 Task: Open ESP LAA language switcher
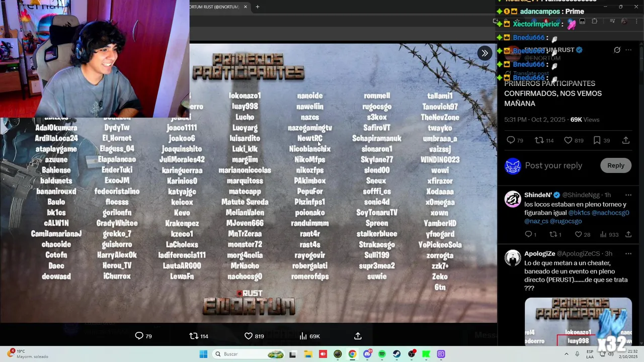pyautogui.click(x=590, y=354)
